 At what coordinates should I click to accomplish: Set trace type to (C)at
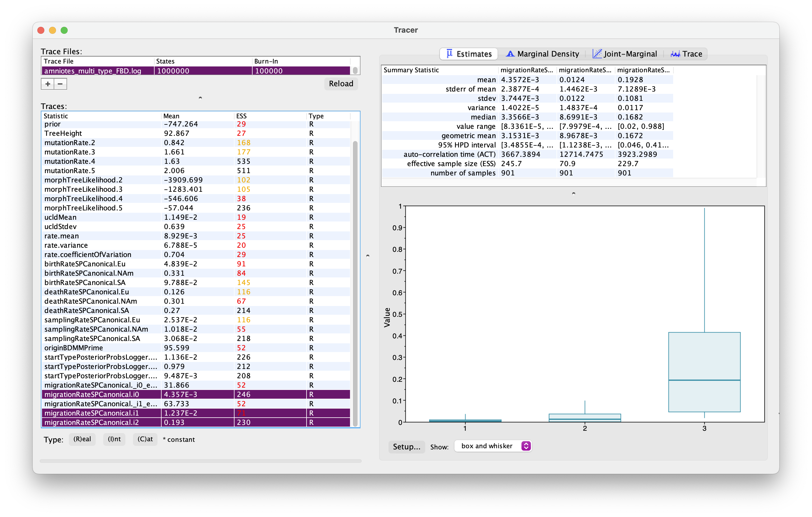pyautogui.click(x=145, y=439)
